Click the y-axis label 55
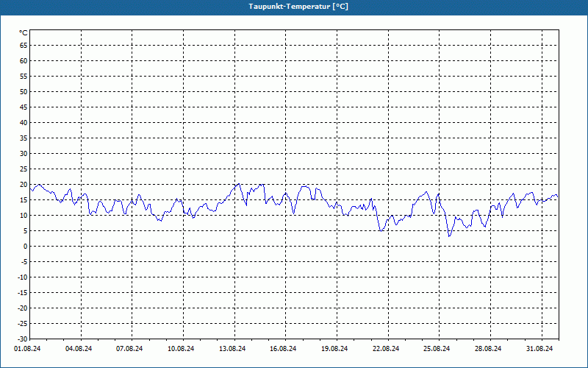Image resolution: width=588 pixels, height=368 pixels. pyautogui.click(x=24, y=77)
